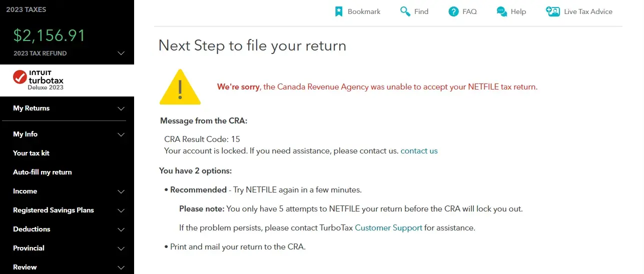Open the Provincial sidebar section
644x274 pixels.
coord(29,248)
